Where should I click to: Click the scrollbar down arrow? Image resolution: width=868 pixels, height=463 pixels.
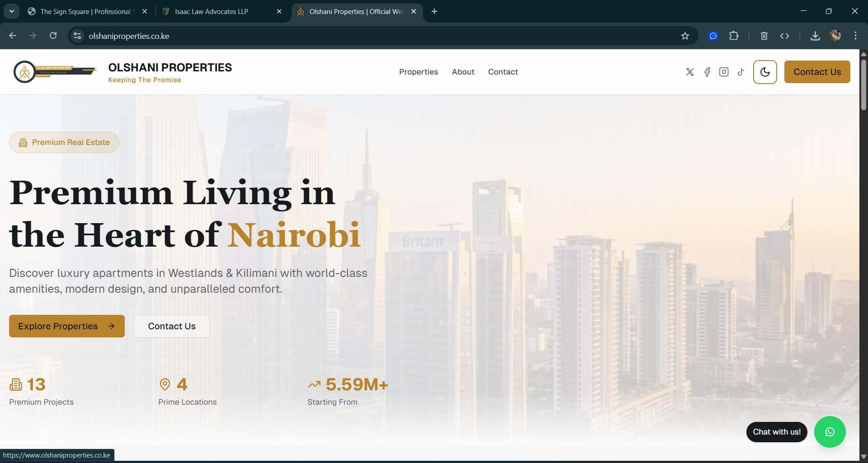pyautogui.click(x=863, y=457)
